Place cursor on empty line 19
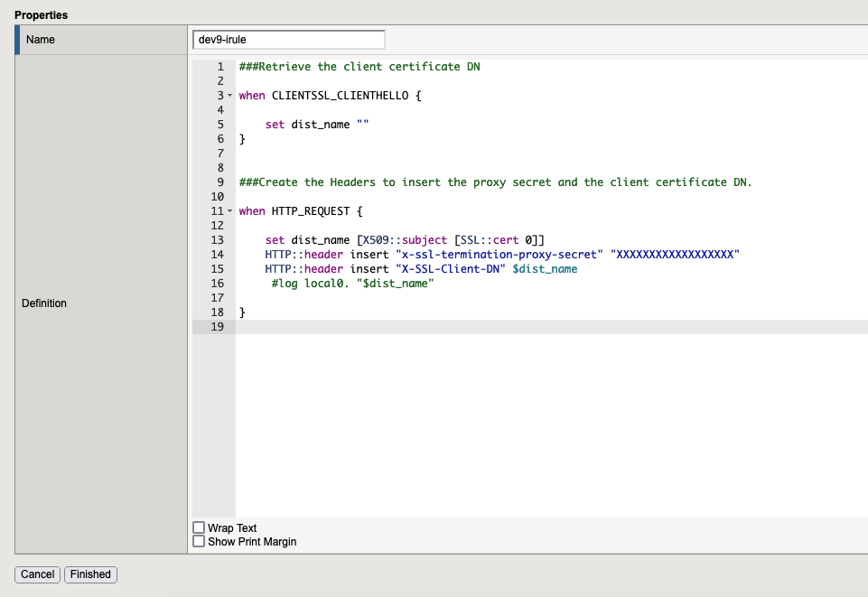This screenshot has height=597, width=868. pyautogui.click(x=542, y=327)
